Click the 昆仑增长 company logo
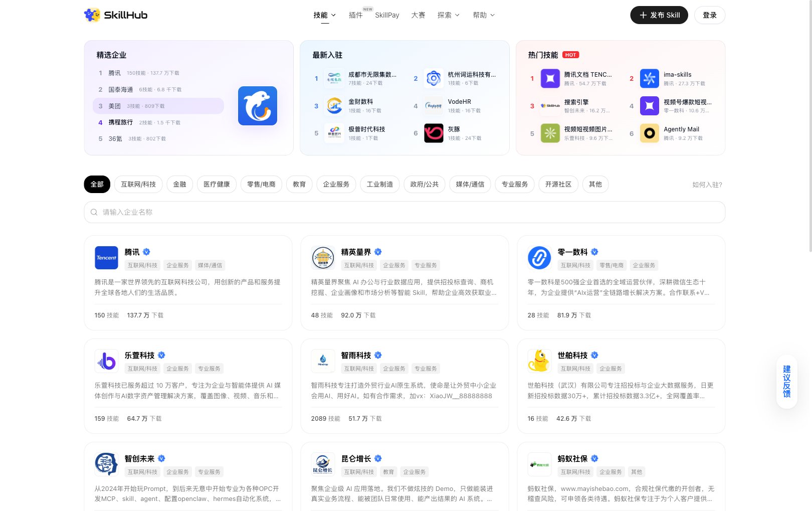 tap(323, 464)
